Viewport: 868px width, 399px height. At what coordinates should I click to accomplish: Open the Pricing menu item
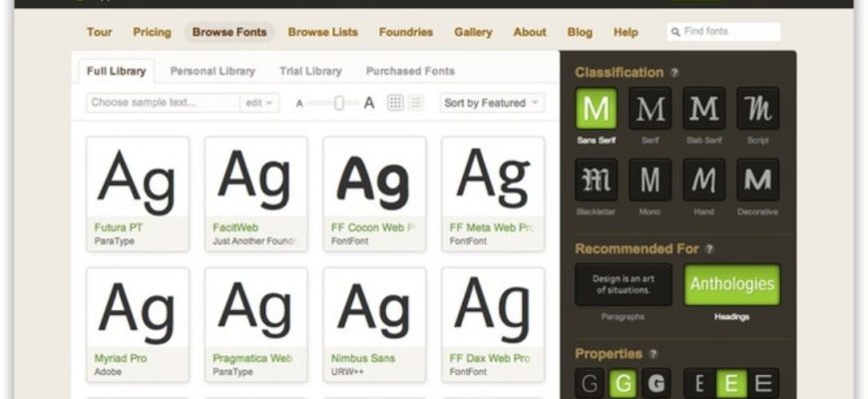[152, 32]
